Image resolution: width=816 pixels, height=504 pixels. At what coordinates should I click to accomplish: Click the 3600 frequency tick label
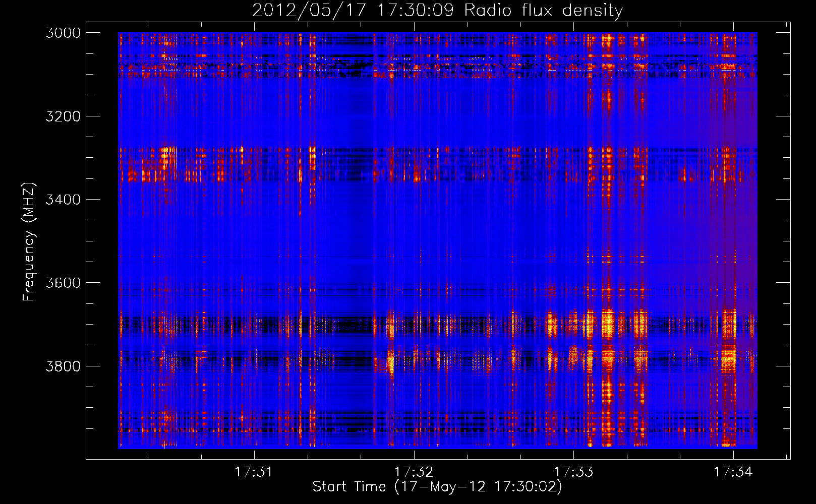pyautogui.click(x=63, y=283)
